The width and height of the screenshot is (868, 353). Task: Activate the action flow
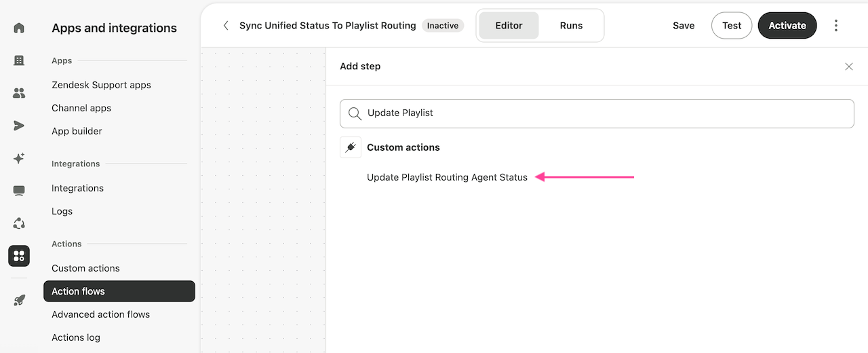point(787,26)
